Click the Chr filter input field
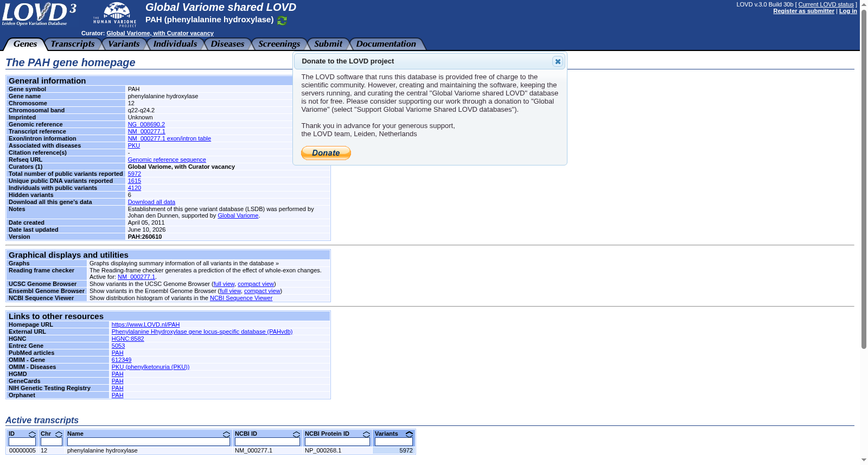The width and height of the screenshot is (868, 465). [52, 442]
